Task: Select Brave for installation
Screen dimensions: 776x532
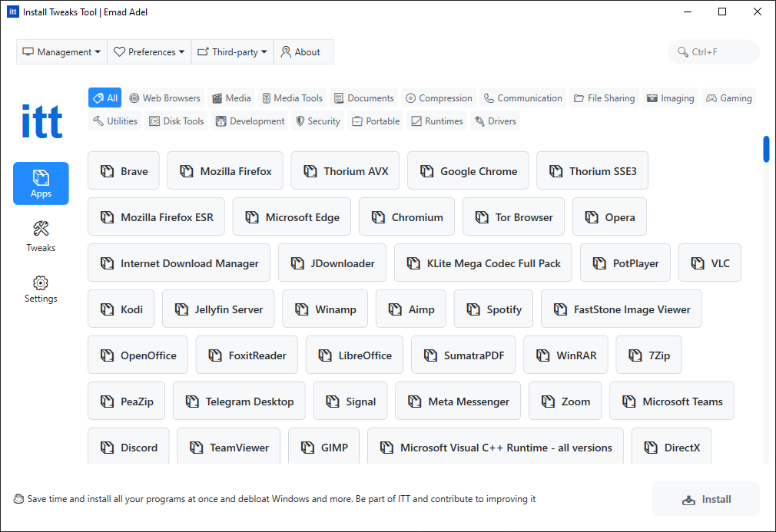Action: coord(124,171)
